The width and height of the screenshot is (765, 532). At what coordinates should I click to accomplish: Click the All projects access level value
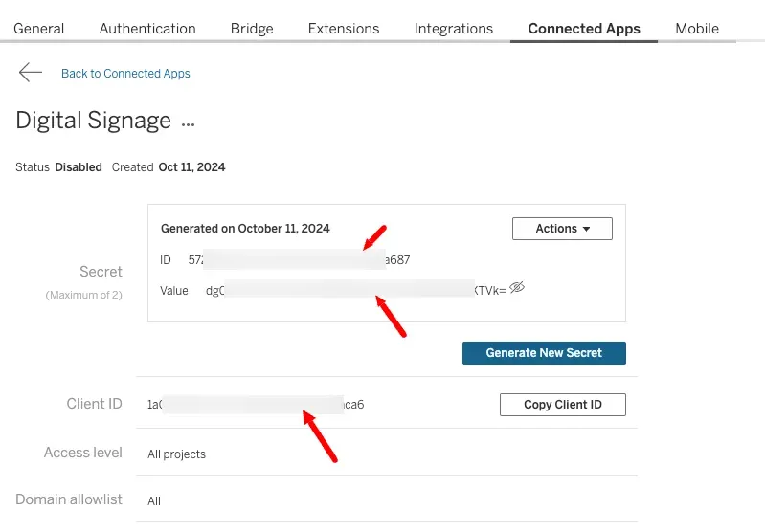(x=177, y=454)
